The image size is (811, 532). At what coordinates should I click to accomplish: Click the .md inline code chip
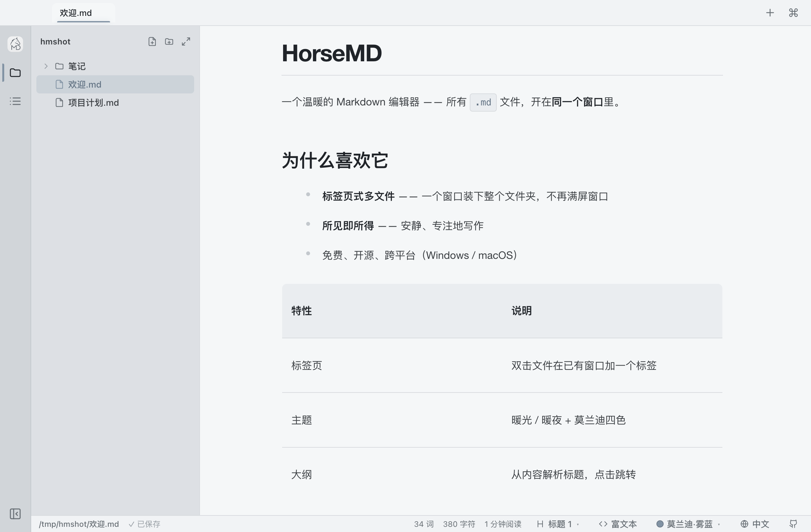coord(483,102)
